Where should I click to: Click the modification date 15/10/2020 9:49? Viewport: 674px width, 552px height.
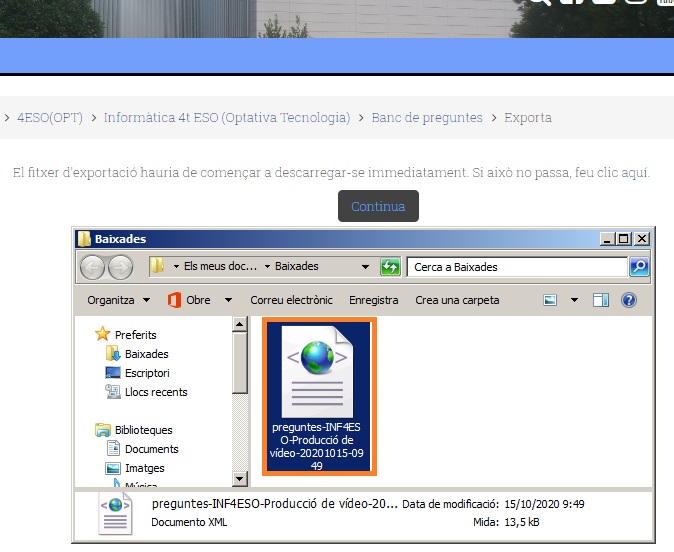pos(544,504)
